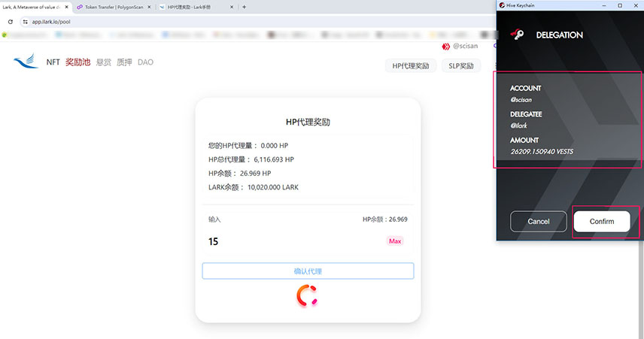Click the Hive Keychain key logo
This screenshot has height=339, width=644.
point(517,35)
